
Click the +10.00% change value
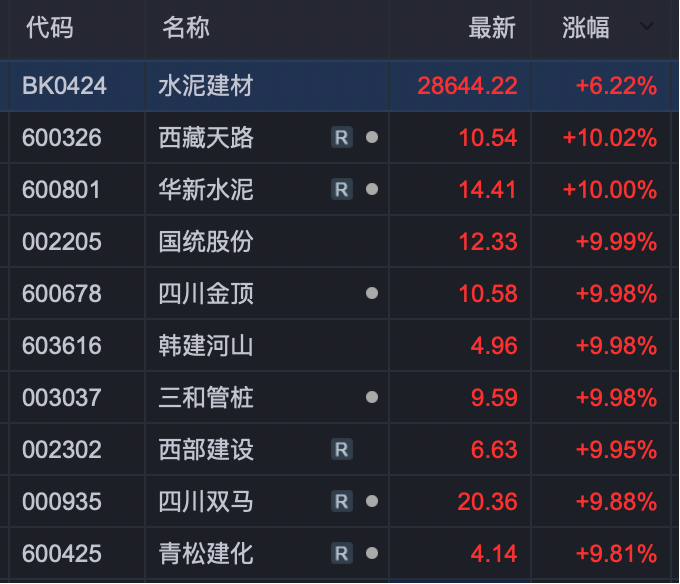click(610, 190)
